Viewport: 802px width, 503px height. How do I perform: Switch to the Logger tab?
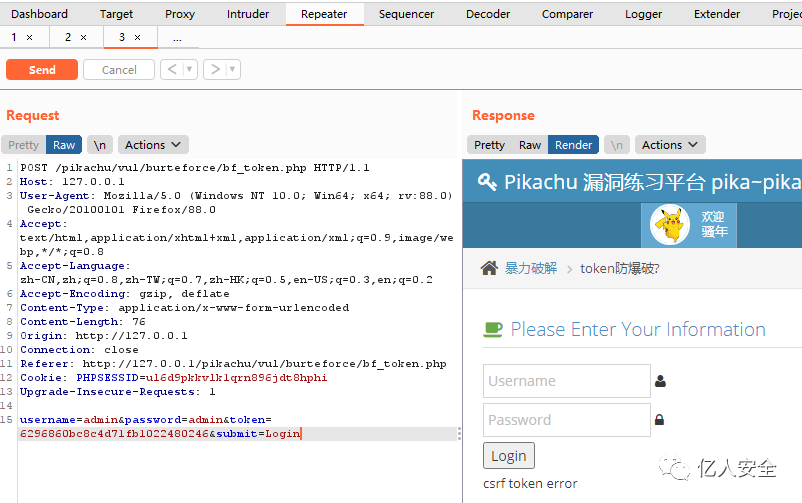tap(643, 14)
